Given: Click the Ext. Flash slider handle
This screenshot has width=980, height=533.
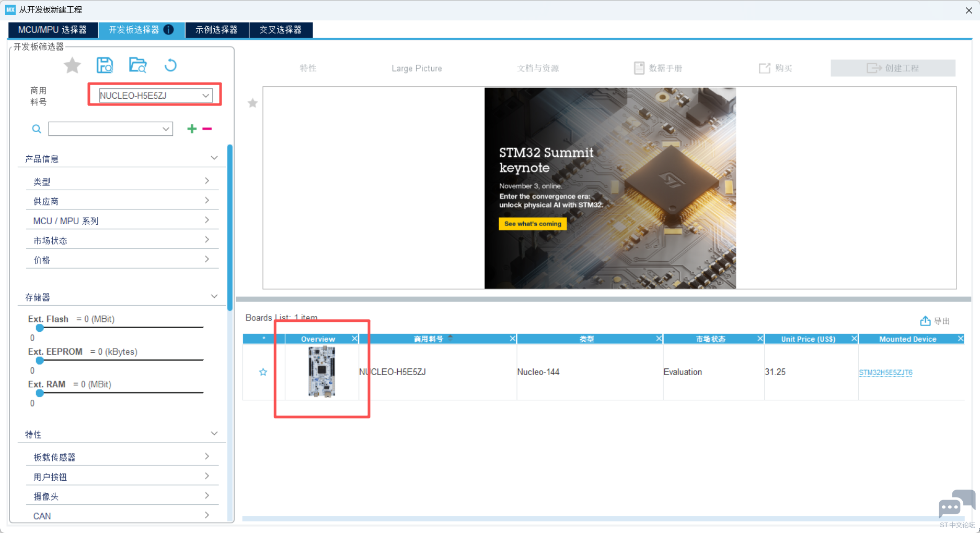Looking at the screenshot, I should [x=40, y=328].
